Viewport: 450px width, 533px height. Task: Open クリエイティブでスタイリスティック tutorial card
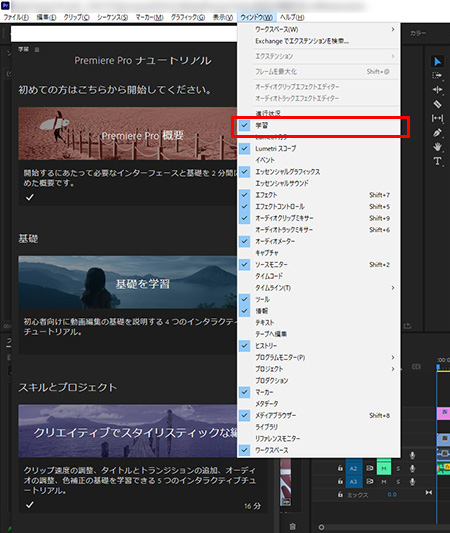[127, 431]
